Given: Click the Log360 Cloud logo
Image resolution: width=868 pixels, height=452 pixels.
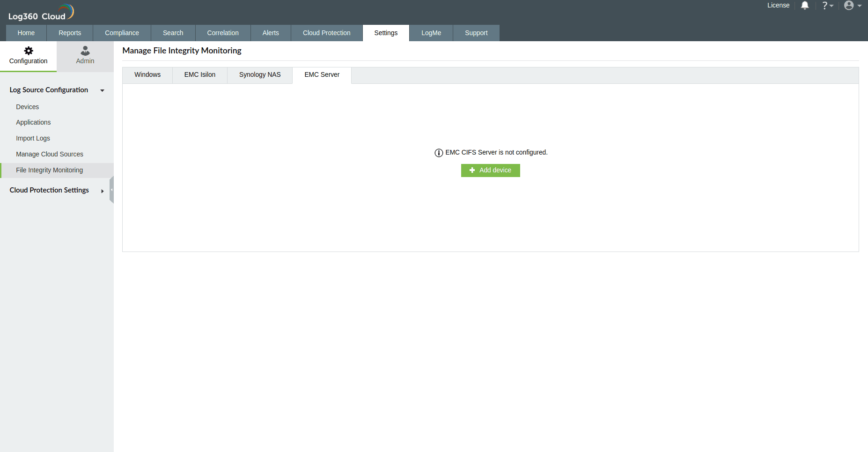Looking at the screenshot, I should pos(40,11).
